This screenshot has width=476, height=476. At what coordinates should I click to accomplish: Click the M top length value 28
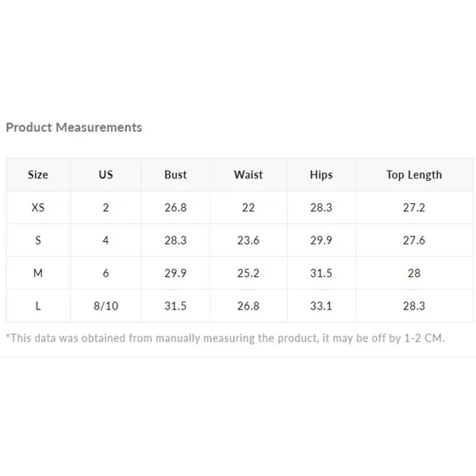click(x=414, y=273)
